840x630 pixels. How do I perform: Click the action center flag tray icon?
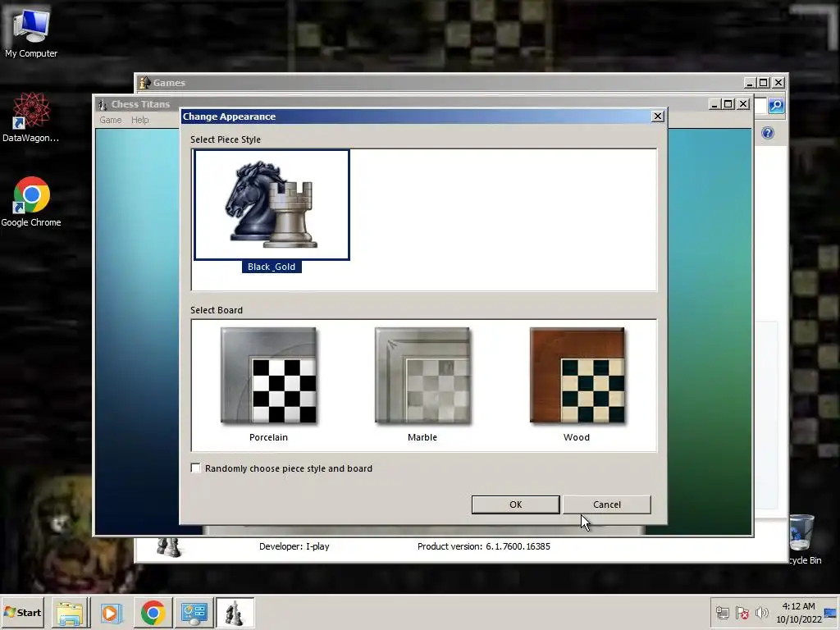(x=742, y=613)
